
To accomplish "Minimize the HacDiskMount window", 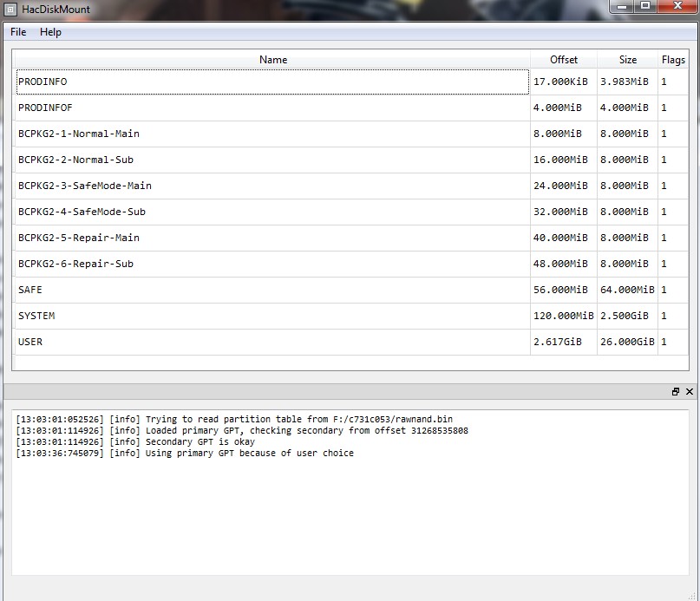I will pyautogui.click(x=622, y=6).
